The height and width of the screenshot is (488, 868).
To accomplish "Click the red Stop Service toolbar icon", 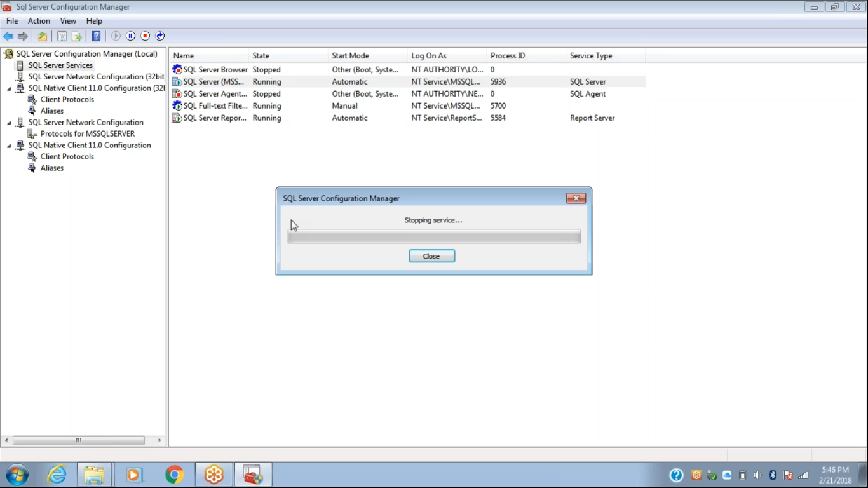I will [145, 36].
